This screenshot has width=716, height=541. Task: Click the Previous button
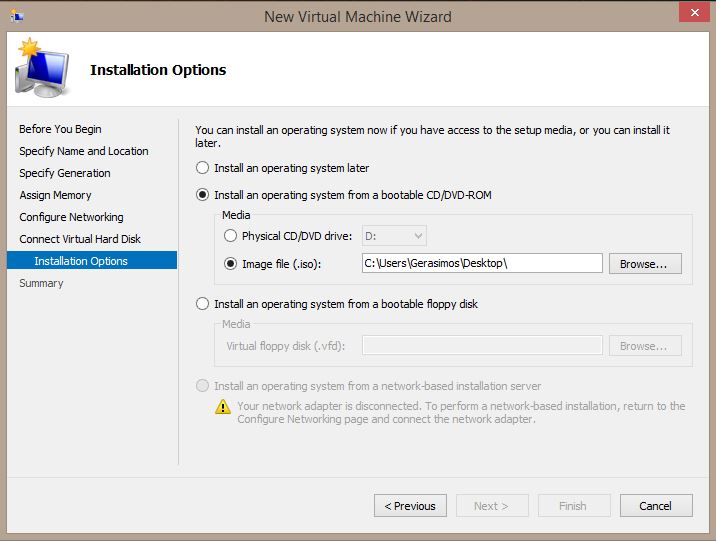point(410,506)
